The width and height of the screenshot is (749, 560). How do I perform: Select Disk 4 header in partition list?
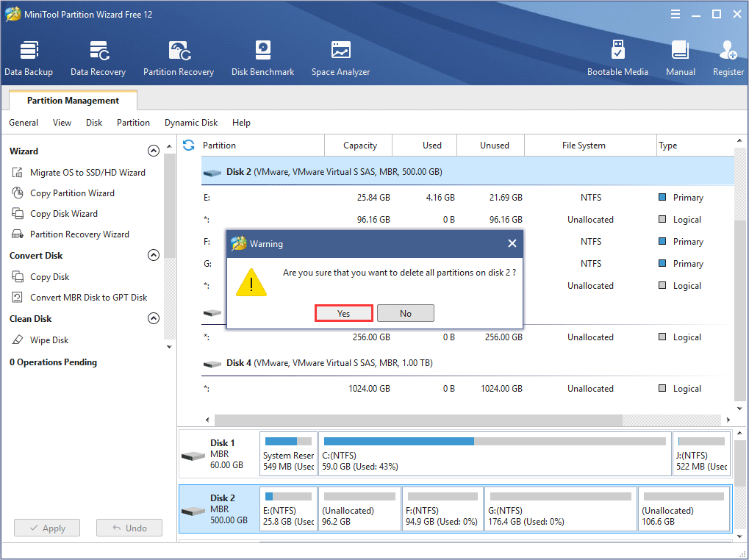(x=467, y=363)
